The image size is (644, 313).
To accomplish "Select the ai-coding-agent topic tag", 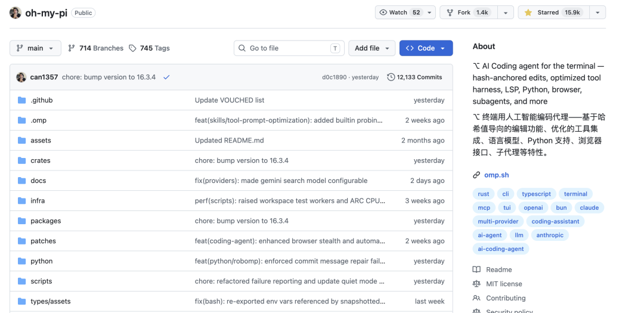I will pos(501,249).
